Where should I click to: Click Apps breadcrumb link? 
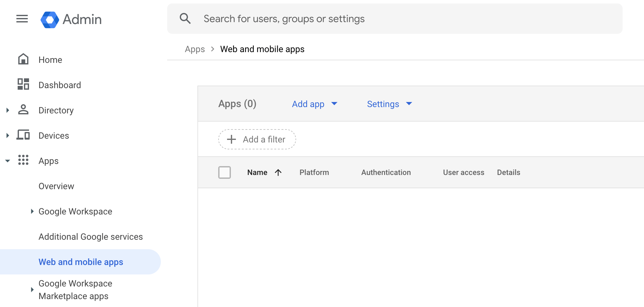click(x=195, y=49)
